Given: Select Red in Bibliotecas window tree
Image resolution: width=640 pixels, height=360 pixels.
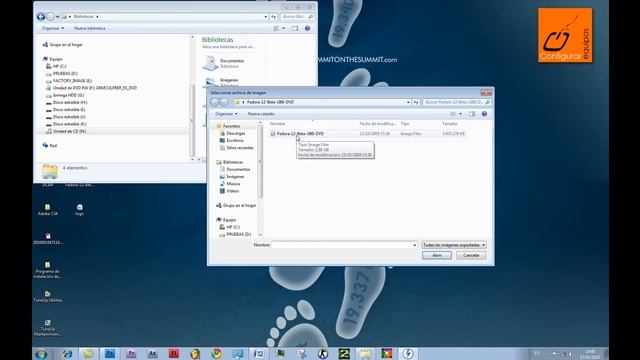Looking at the screenshot, I should click(53, 146).
